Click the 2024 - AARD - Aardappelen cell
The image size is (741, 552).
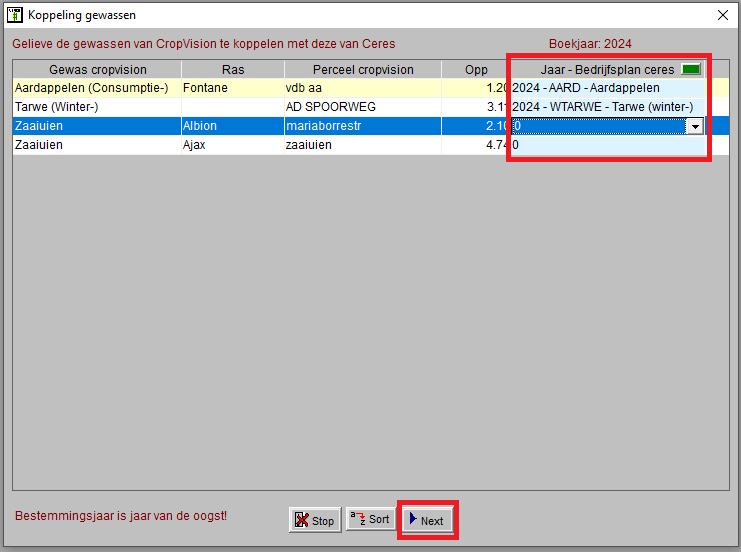(x=608, y=88)
